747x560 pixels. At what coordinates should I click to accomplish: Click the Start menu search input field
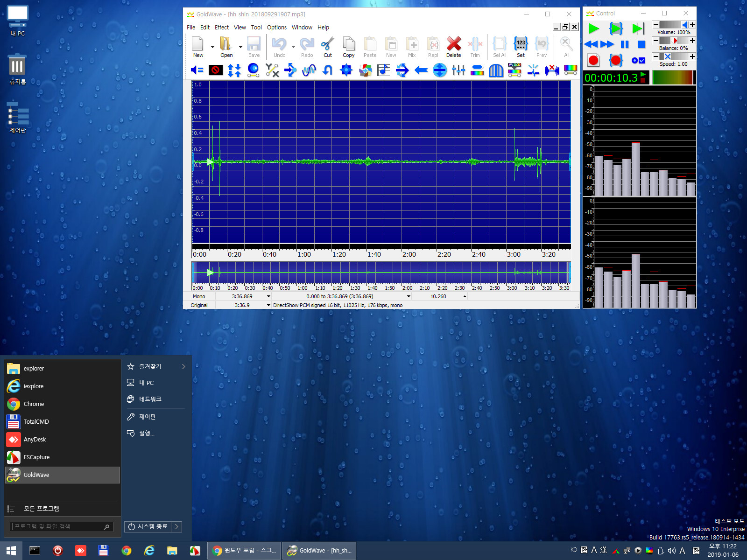[x=62, y=526]
